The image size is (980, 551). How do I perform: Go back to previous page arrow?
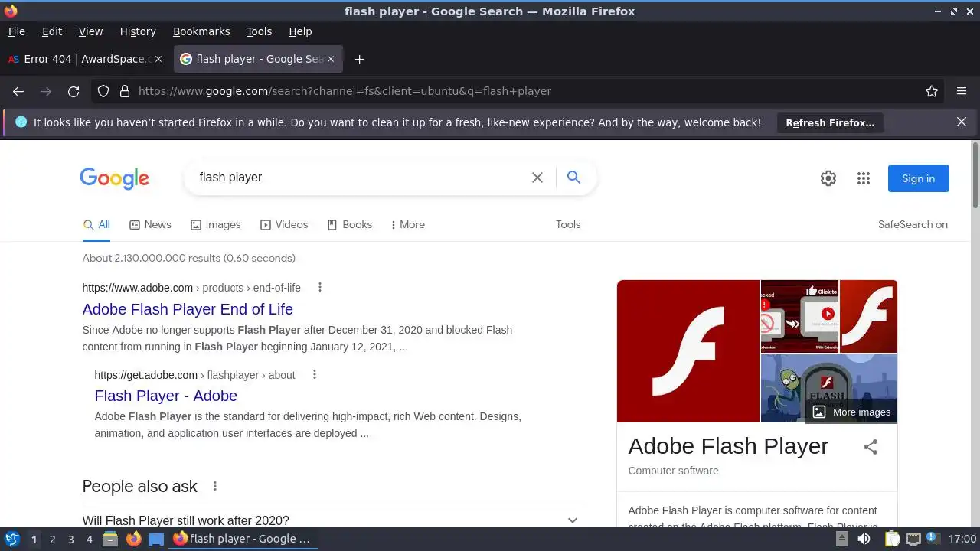click(18, 91)
